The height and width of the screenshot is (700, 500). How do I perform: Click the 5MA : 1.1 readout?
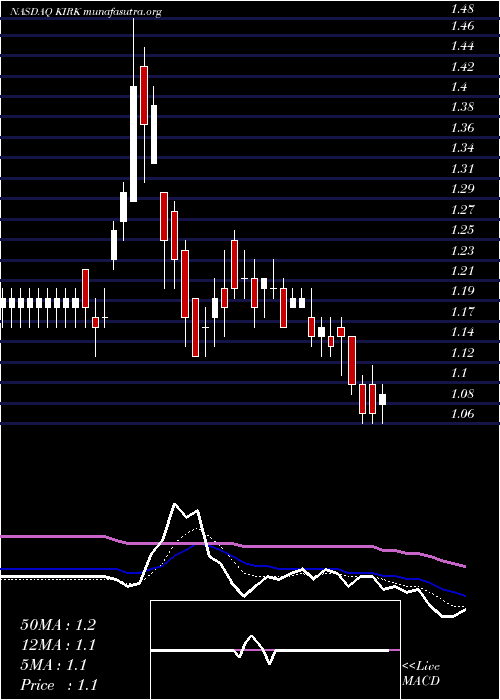(x=54, y=665)
